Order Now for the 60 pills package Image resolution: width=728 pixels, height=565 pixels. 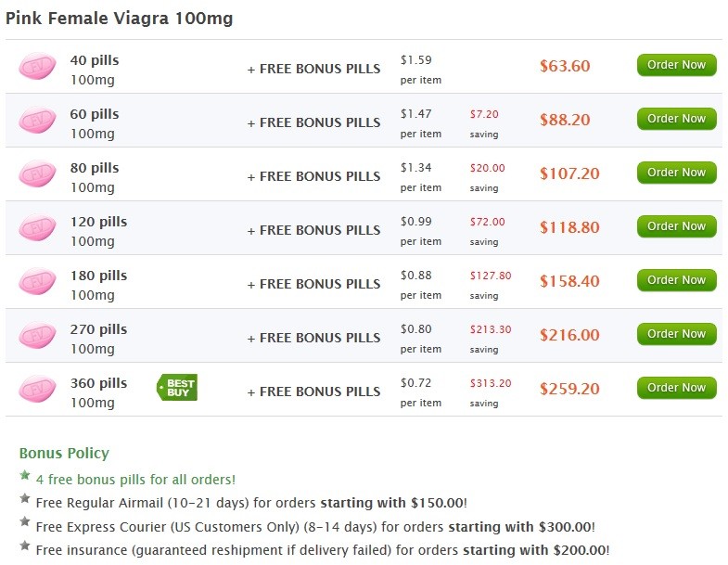676,119
